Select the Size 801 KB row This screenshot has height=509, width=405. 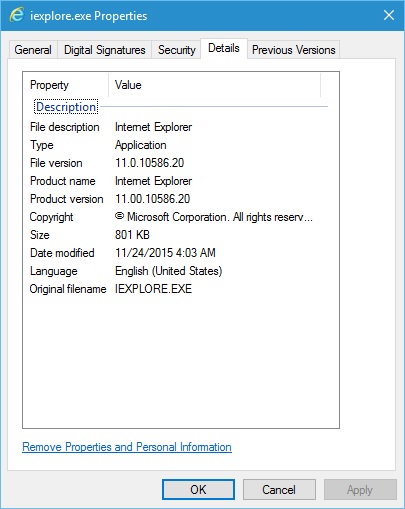tap(179, 235)
